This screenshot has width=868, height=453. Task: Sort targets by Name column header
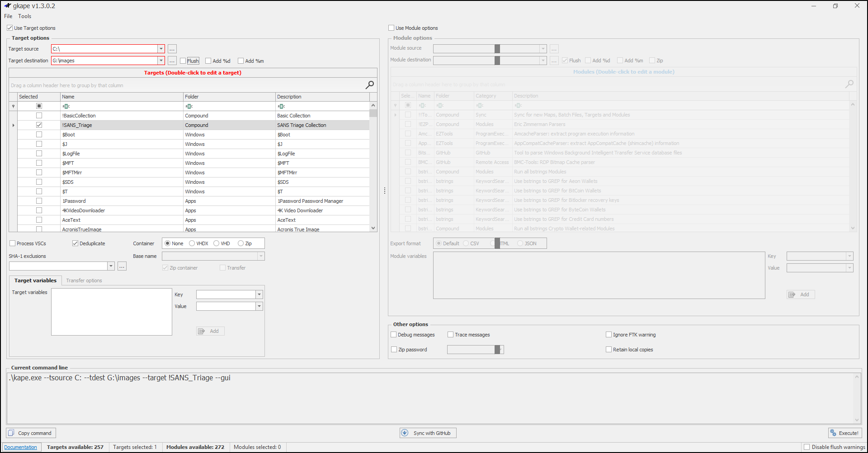click(122, 97)
